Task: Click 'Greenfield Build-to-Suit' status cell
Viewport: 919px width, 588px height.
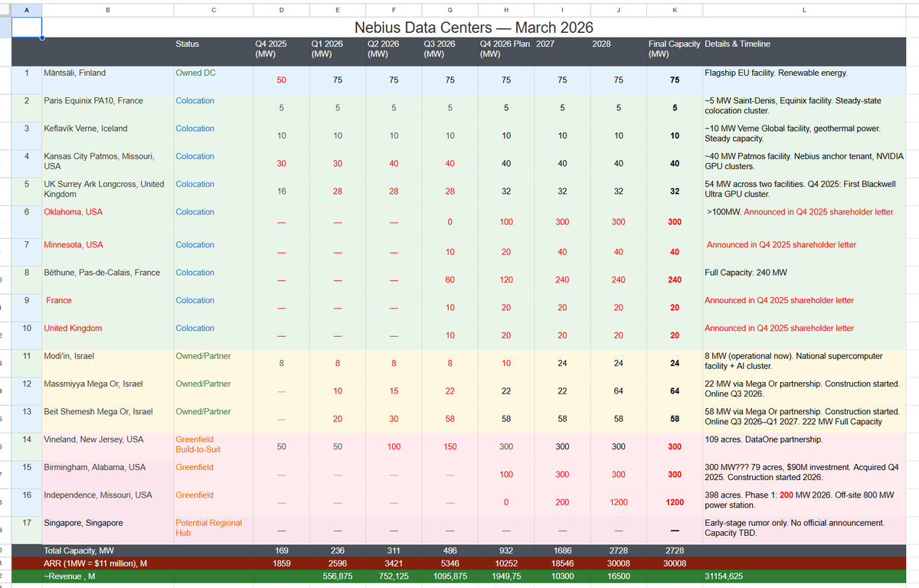Action: pos(213,447)
